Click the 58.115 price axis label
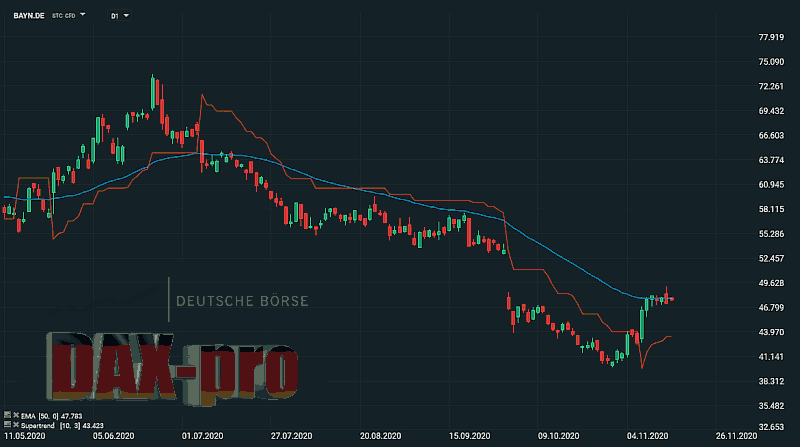 tap(771, 209)
